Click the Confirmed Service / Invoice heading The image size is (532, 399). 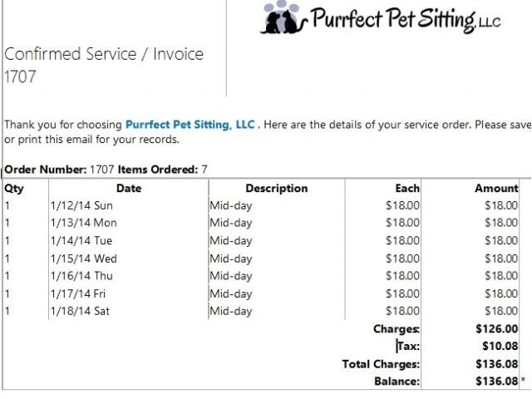pyautogui.click(x=104, y=54)
